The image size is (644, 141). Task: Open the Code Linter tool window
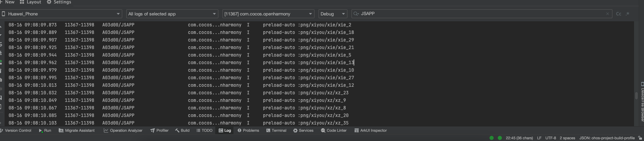334,130
